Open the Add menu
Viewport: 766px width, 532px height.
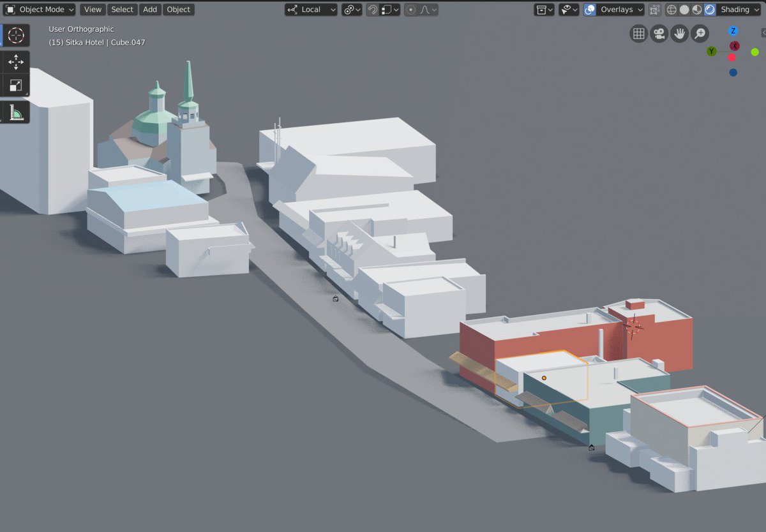click(x=150, y=9)
